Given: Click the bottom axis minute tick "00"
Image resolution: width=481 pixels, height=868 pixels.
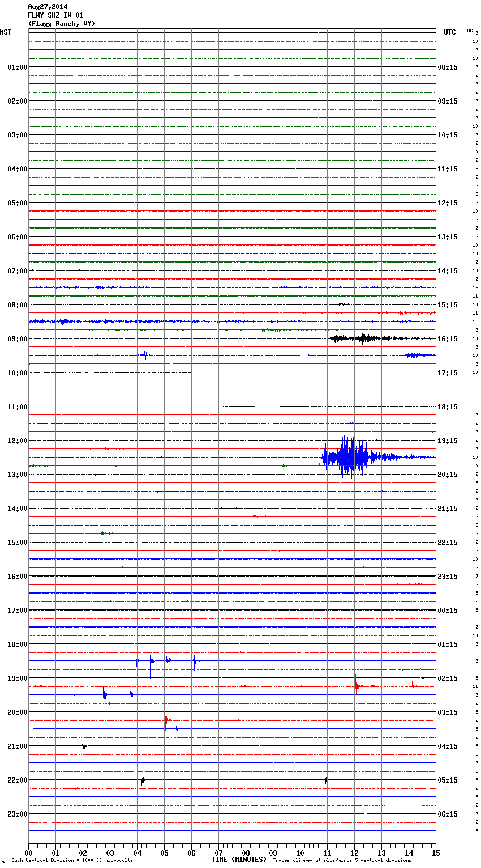Looking at the screenshot, I should coord(28,853).
